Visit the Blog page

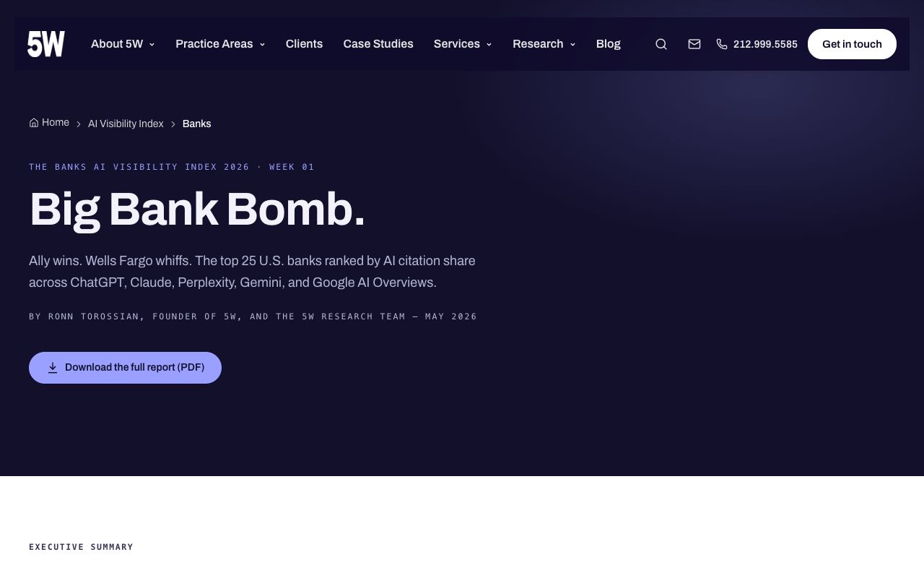point(609,44)
